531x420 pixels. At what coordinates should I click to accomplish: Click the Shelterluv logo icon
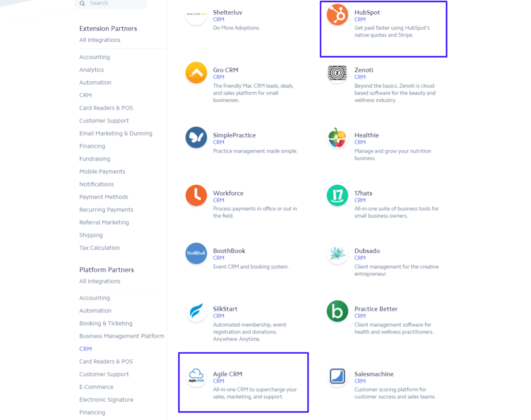click(x=196, y=14)
